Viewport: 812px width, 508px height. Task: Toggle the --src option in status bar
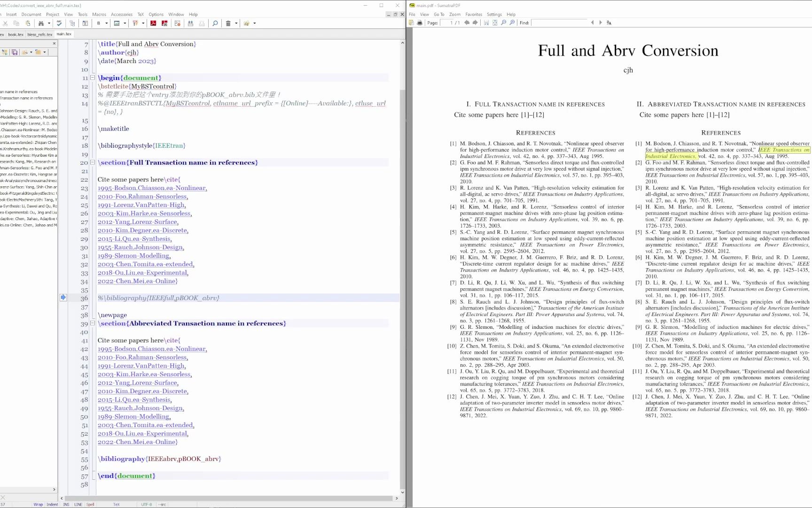click(162, 505)
